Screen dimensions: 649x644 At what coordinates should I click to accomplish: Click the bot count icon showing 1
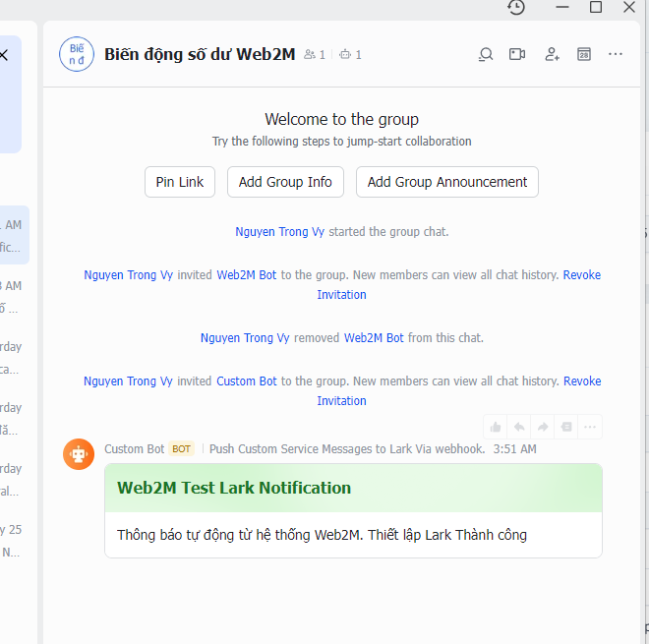350,55
